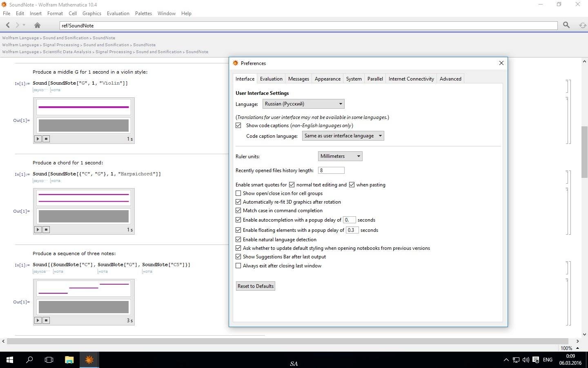
Task: Open Task View on taskbar
Action: [49, 360]
